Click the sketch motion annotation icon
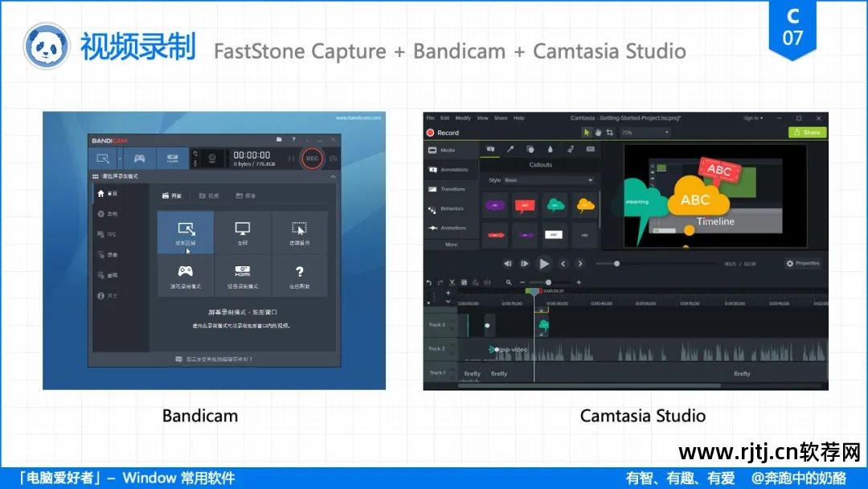868x489 pixels. click(x=570, y=149)
